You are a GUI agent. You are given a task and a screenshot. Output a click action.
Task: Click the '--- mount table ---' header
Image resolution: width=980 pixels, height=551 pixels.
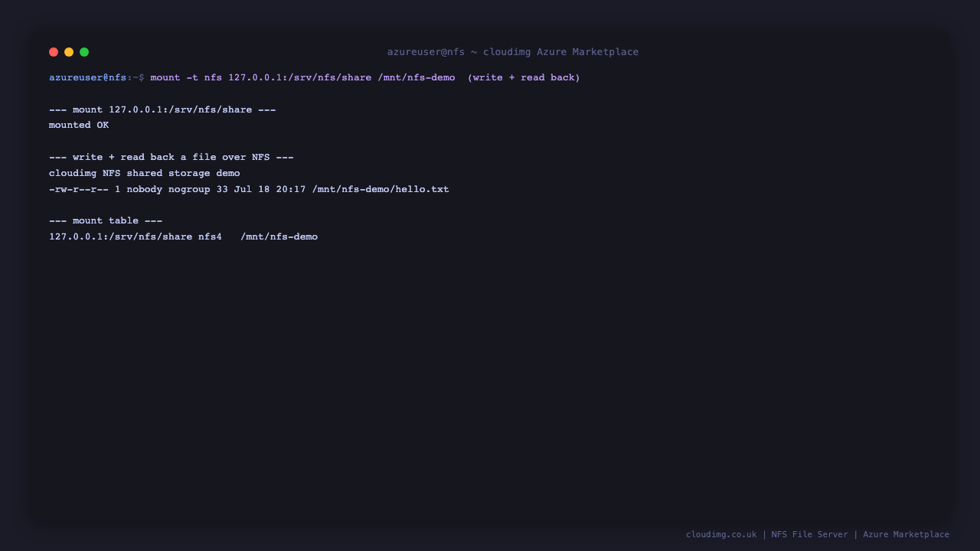click(106, 221)
